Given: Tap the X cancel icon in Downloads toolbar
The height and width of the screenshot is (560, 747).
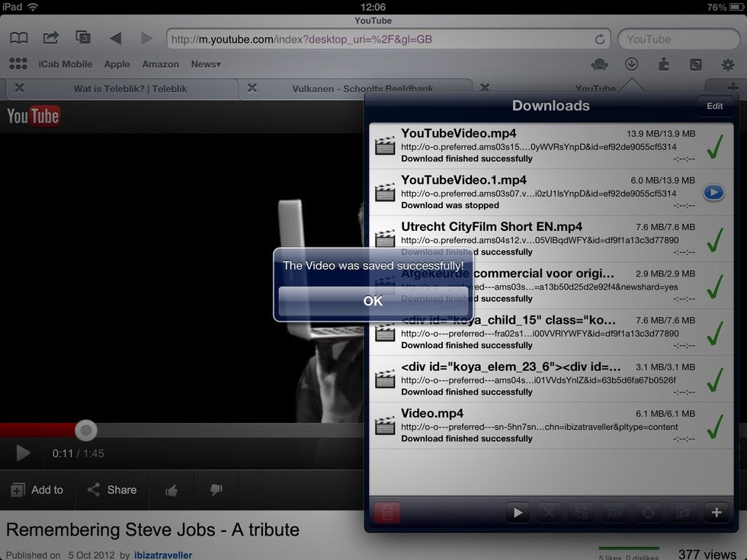Looking at the screenshot, I should (x=549, y=512).
